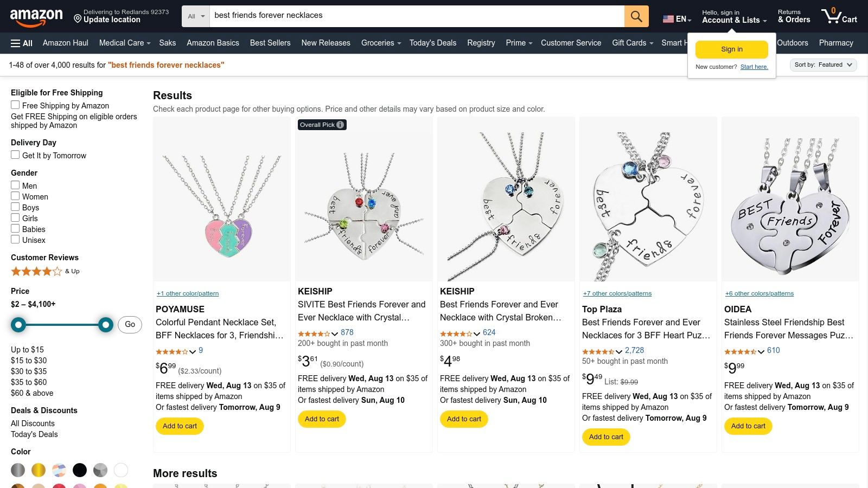Open the search category All dropdown
Screen dimensions: 868x488
pyautogui.click(x=195, y=16)
